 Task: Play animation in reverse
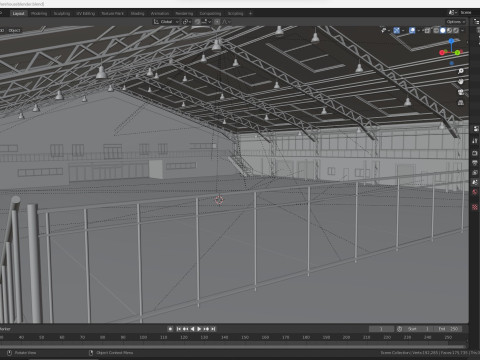(x=192, y=329)
